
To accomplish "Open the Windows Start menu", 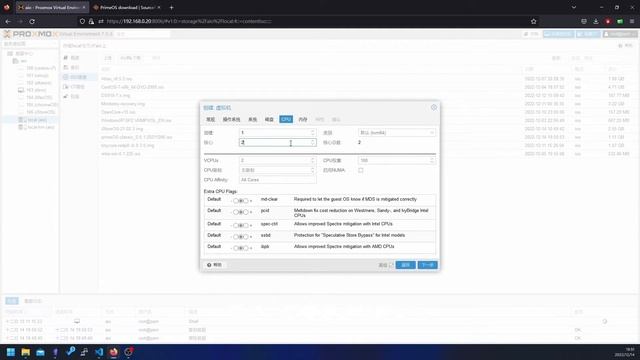I will pos(11,352).
